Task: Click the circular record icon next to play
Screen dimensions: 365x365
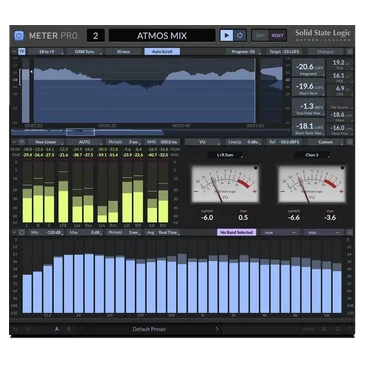Action: (240, 35)
